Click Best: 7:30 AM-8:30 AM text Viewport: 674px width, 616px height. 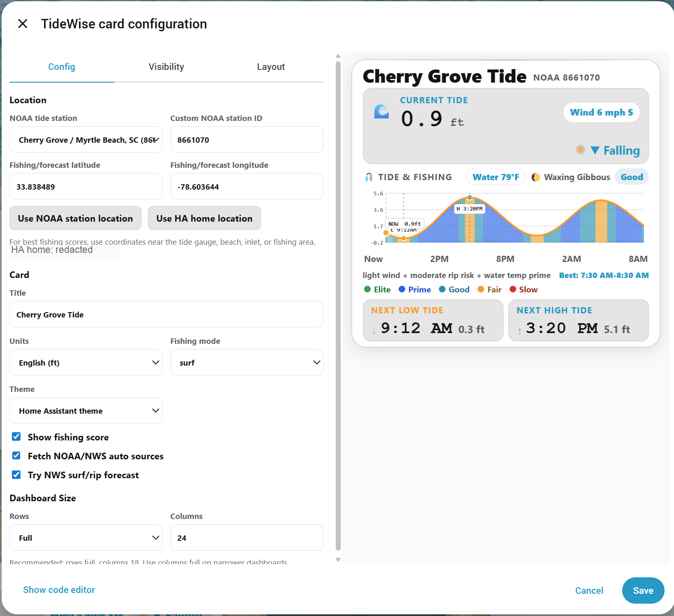(x=604, y=275)
